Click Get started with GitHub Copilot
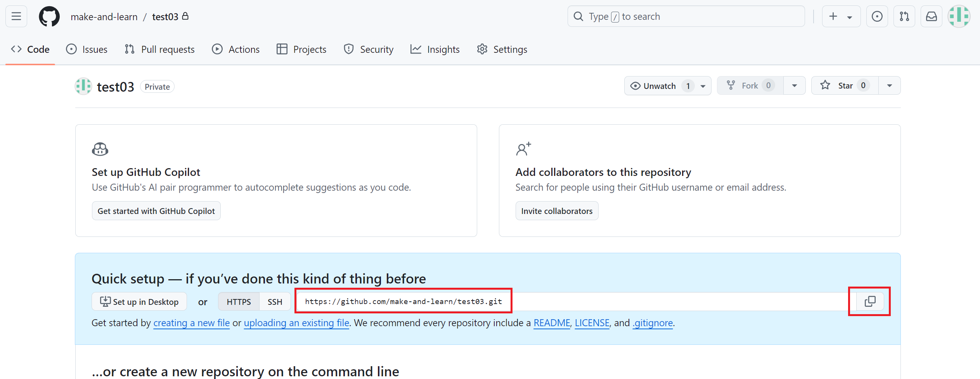Screen dimensions: 980x379 (x=156, y=211)
